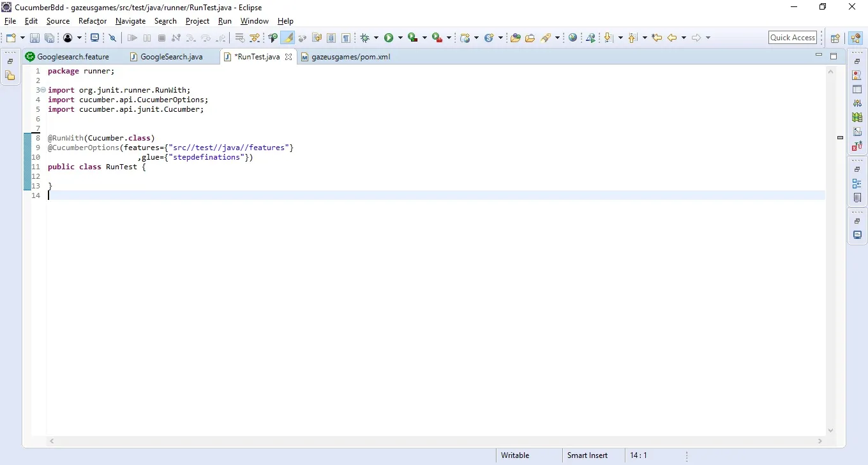Image resolution: width=868 pixels, height=465 pixels.
Task: Click the New file wizard icon
Action: coord(11,38)
